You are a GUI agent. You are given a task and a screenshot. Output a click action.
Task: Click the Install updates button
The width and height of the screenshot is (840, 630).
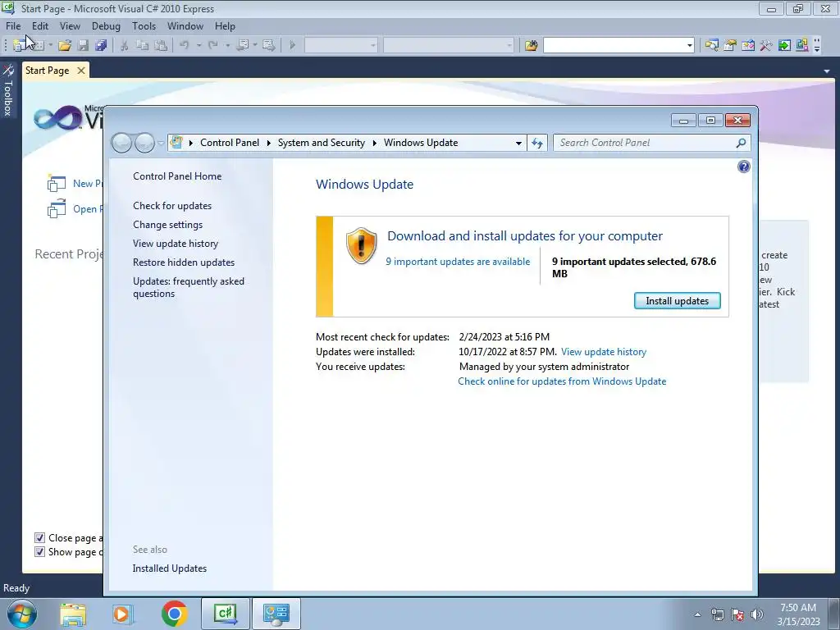coord(677,300)
